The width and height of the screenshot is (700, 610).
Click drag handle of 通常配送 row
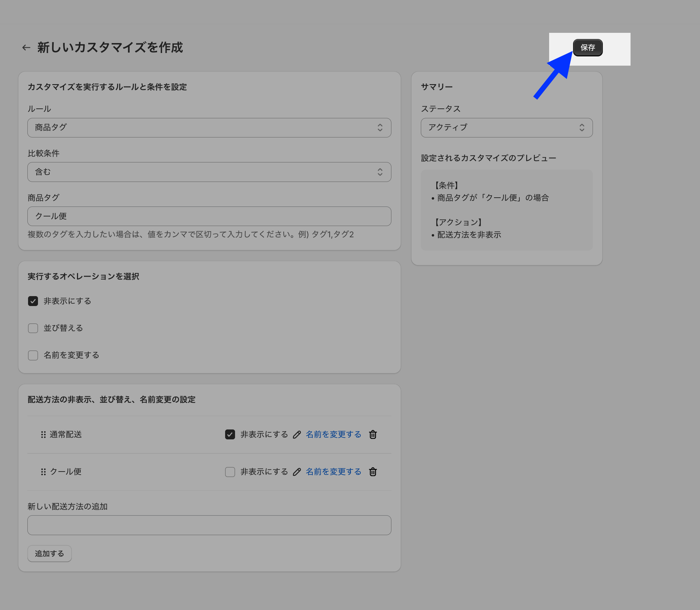tap(43, 434)
